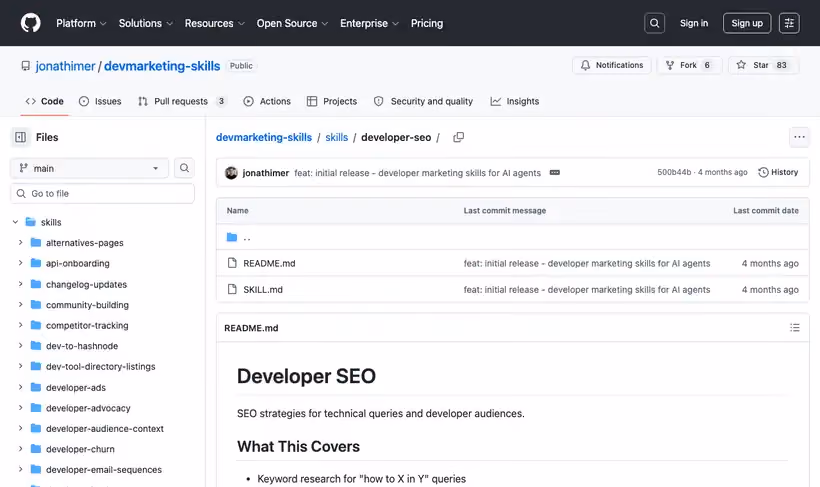Click the Notifications bell button
Image resolution: width=820 pixels, height=487 pixels.
[x=611, y=65]
